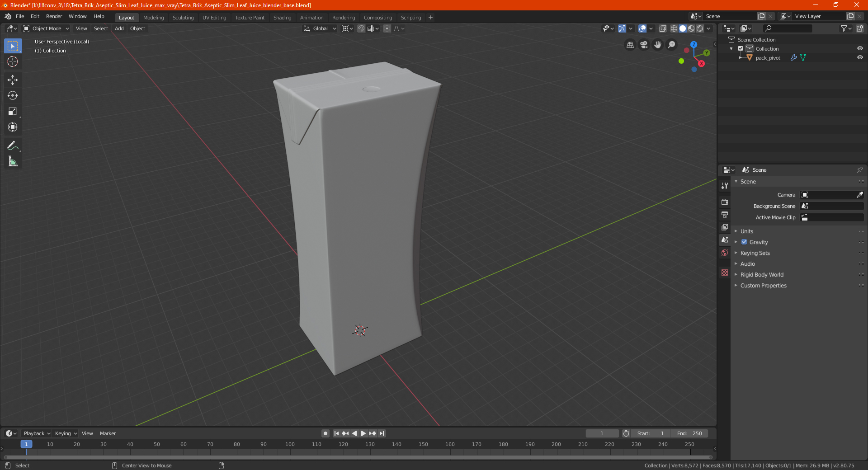Click the current frame number field

602,433
